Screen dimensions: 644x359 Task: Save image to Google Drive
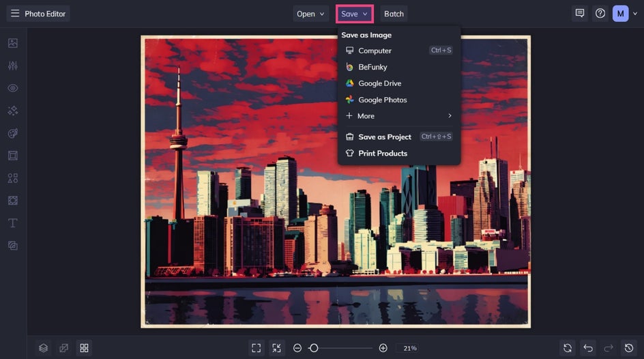(x=399, y=83)
